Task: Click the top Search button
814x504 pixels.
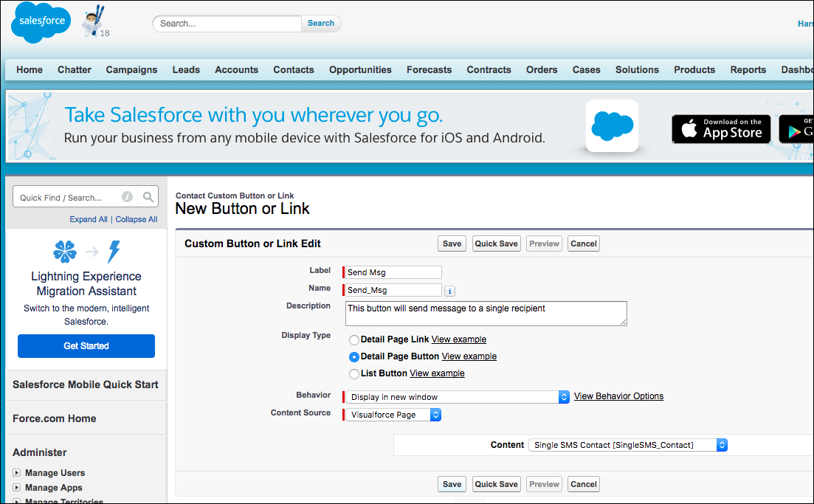Action: (321, 24)
